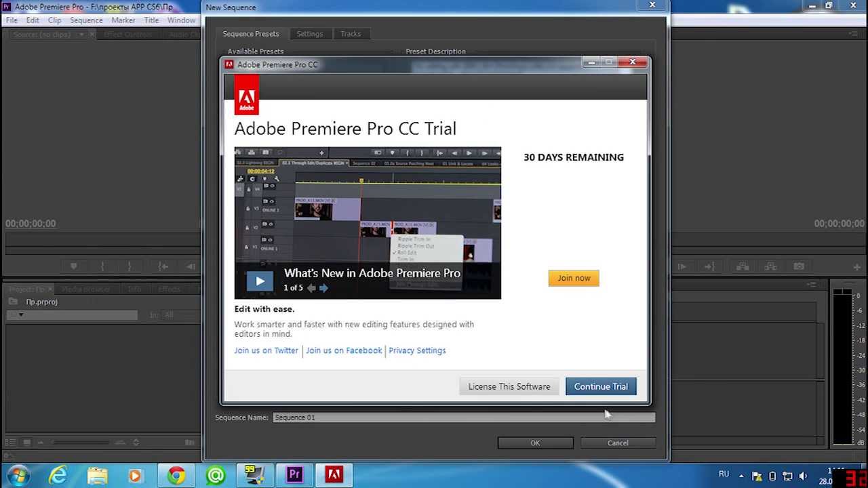
Task: Click the Adobe logo in trial dialog
Action: click(x=247, y=95)
